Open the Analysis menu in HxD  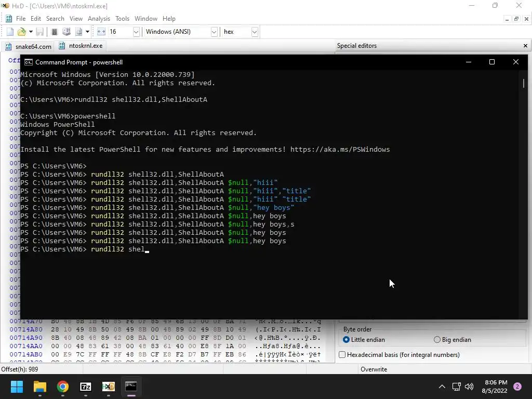(99, 19)
